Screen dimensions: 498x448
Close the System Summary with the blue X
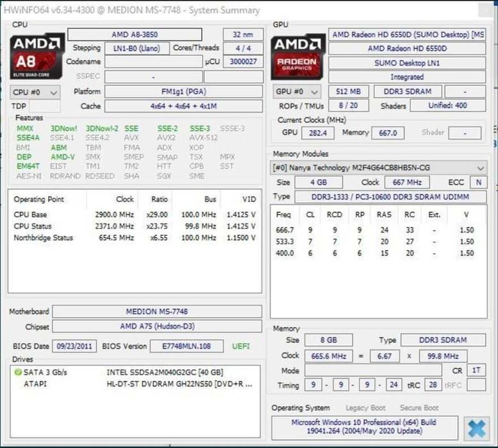click(476, 429)
